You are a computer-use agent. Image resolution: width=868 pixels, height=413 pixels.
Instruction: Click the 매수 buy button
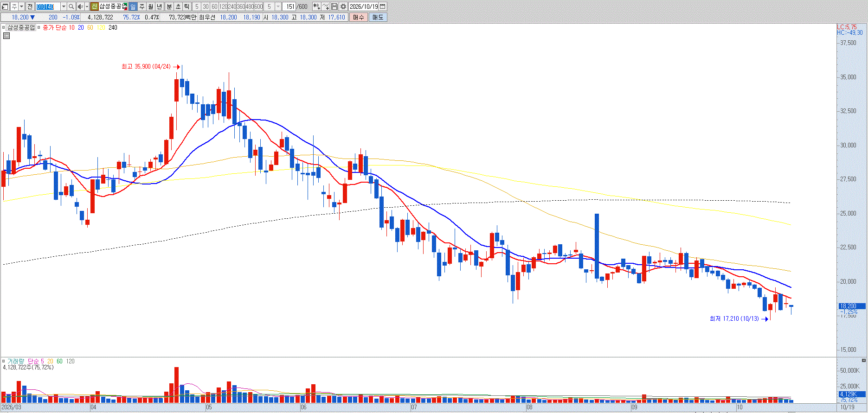click(359, 17)
